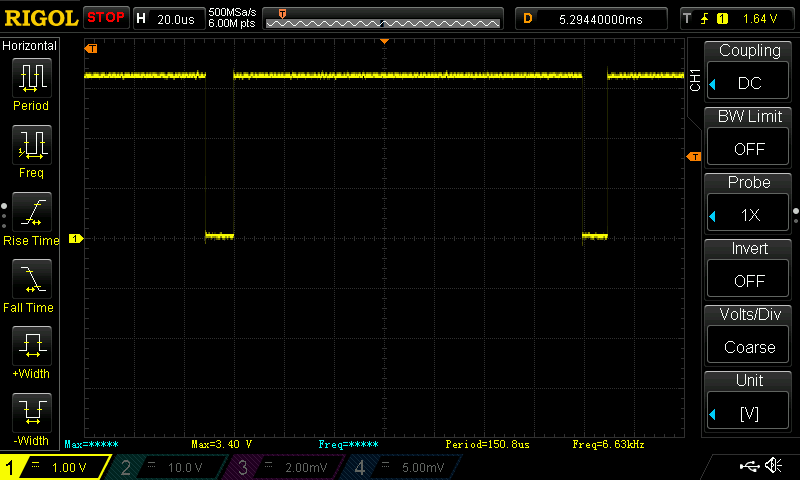Click the rising edge trigger icon
The width and height of the screenshot is (800, 480).
point(705,19)
